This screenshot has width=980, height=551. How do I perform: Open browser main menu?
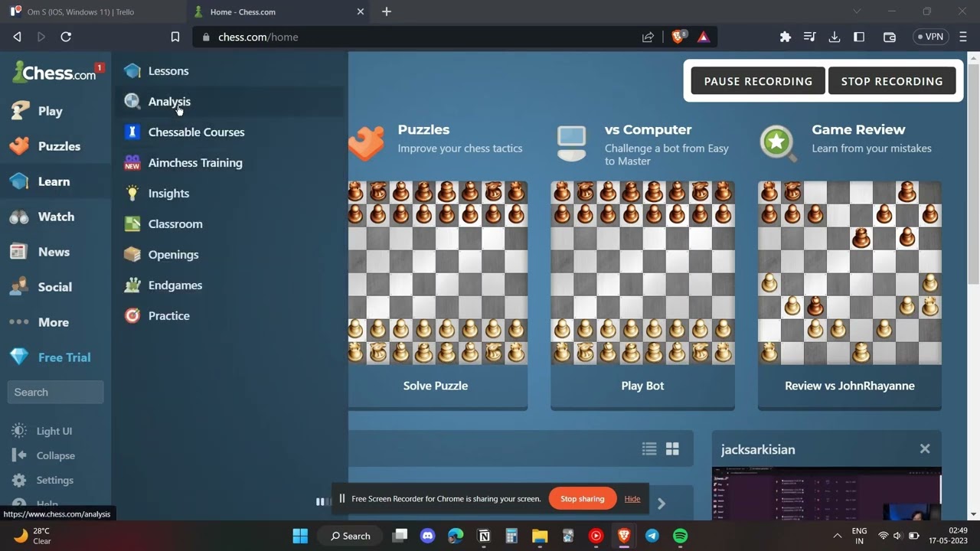click(963, 37)
